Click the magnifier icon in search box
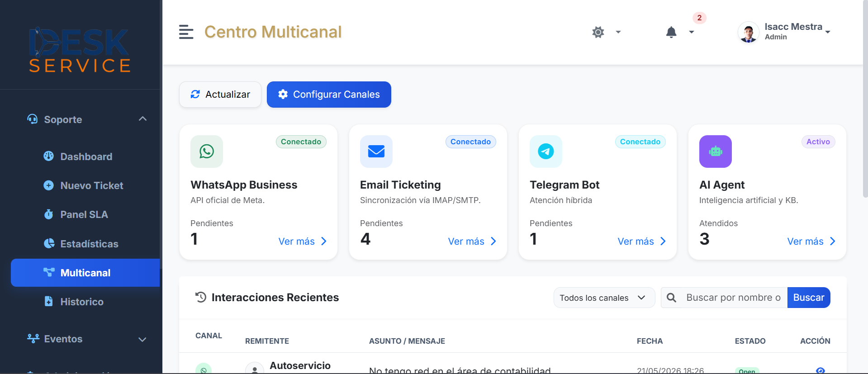The width and height of the screenshot is (868, 374). tap(672, 298)
